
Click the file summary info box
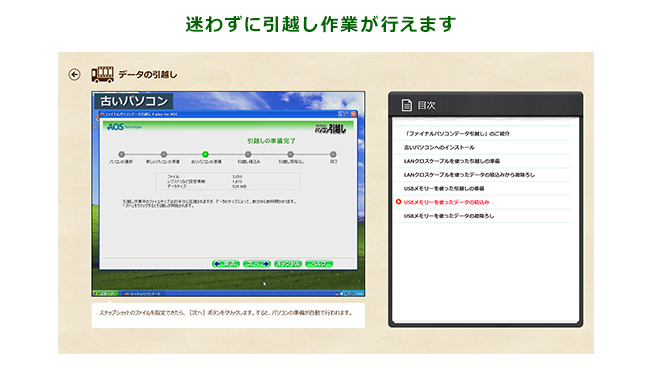(x=228, y=181)
